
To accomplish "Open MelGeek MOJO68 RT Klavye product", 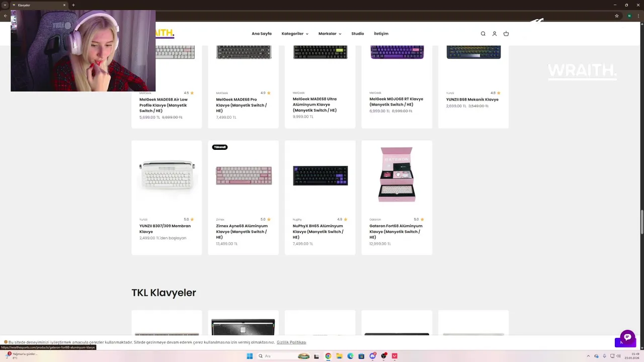I will (396, 102).
